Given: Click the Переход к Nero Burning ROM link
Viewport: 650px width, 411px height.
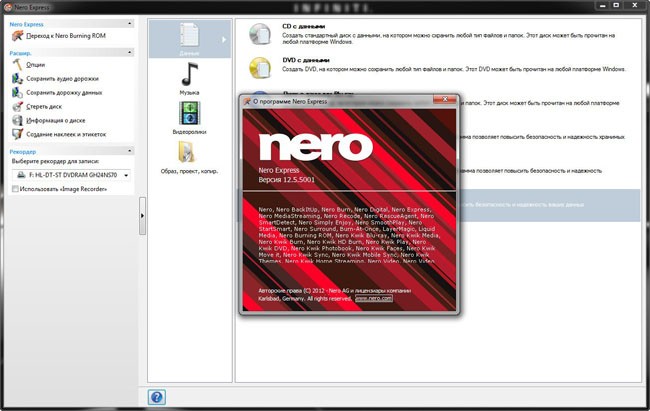Looking at the screenshot, I should pos(66,36).
